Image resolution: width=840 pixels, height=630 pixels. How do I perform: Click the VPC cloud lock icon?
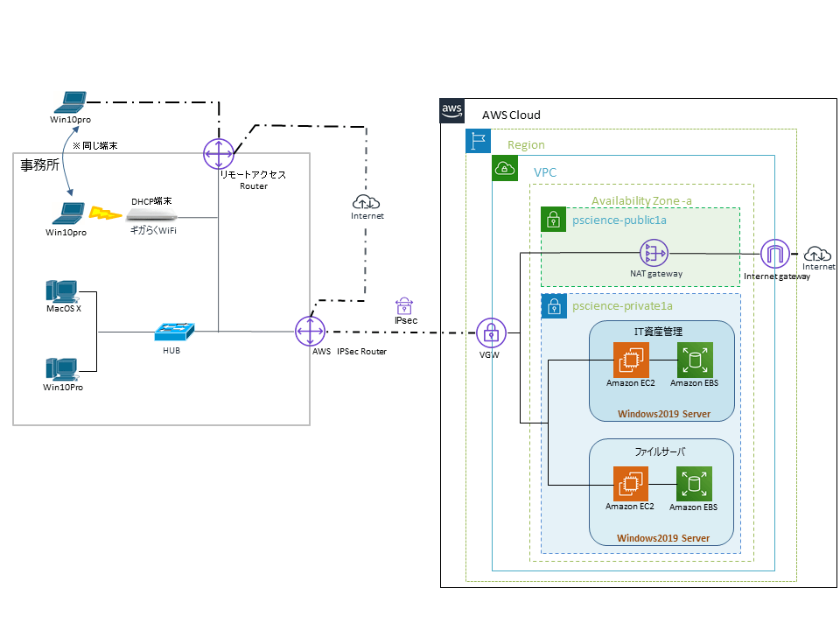point(504,169)
